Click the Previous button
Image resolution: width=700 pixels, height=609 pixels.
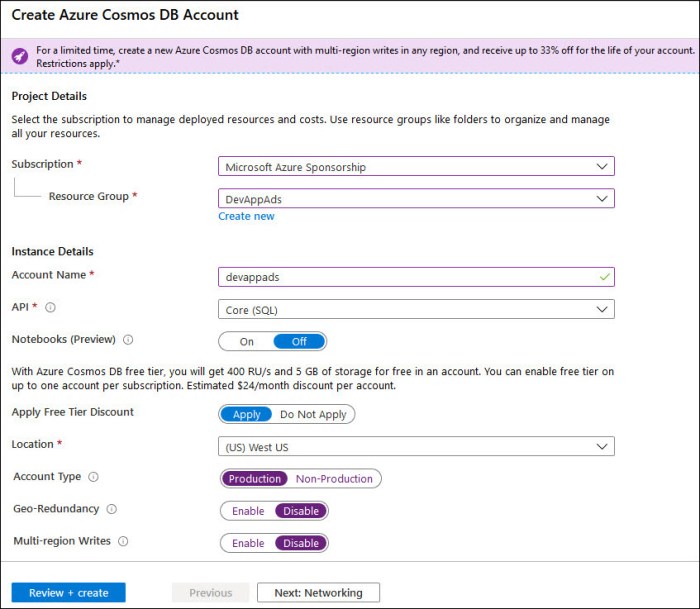[x=211, y=592]
